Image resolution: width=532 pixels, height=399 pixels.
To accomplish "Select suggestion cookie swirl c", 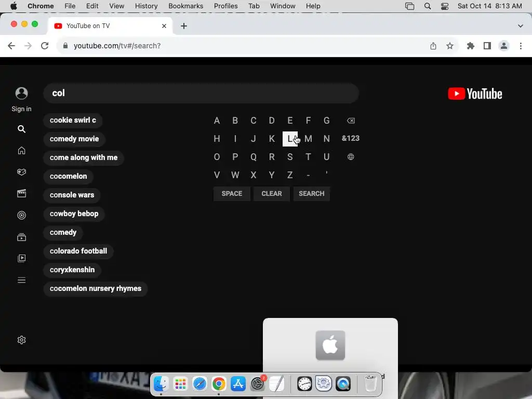I will click(73, 120).
